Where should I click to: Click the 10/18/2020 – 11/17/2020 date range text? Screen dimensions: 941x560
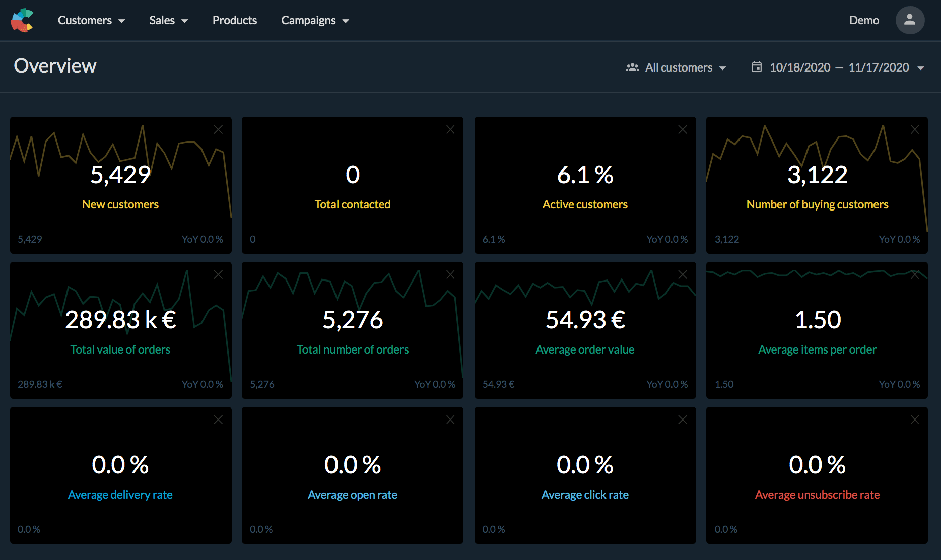coord(839,67)
